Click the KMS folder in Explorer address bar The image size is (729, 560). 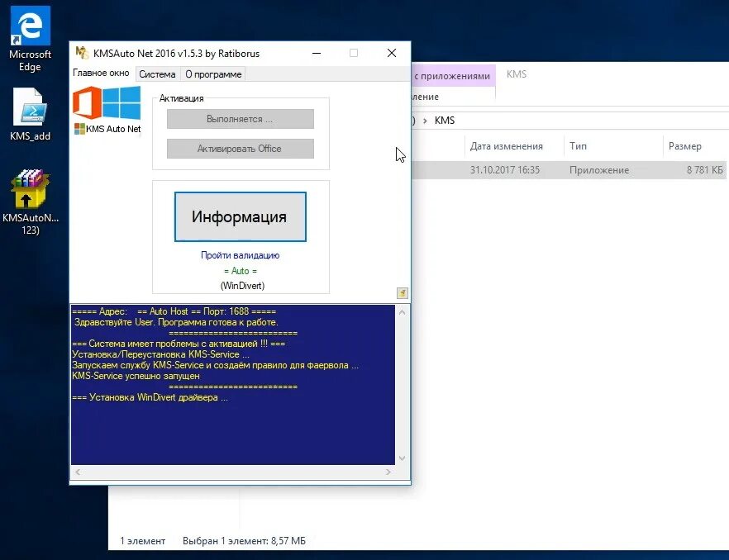click(445, 121)
